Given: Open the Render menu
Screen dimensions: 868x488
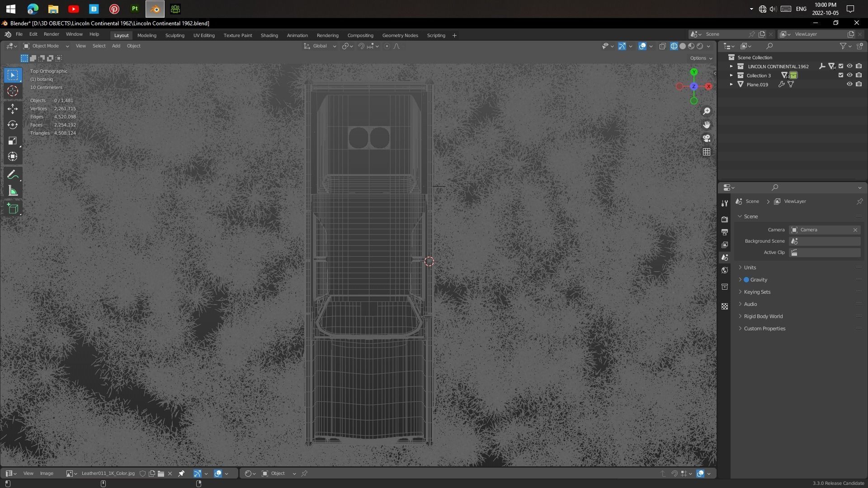Looking at the screenshot, I should pos(51,34).
